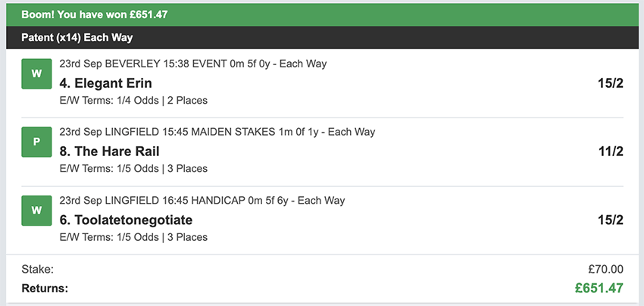Click Elegant Erin's 1/4 Odds E/W terms
This screenshot has height=306, width=644.
(133, 100)
